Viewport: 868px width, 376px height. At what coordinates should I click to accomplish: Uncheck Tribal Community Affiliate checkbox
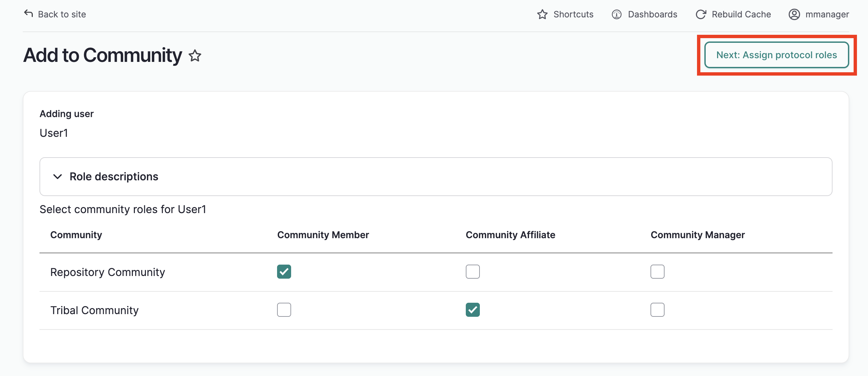pos(473,310)
